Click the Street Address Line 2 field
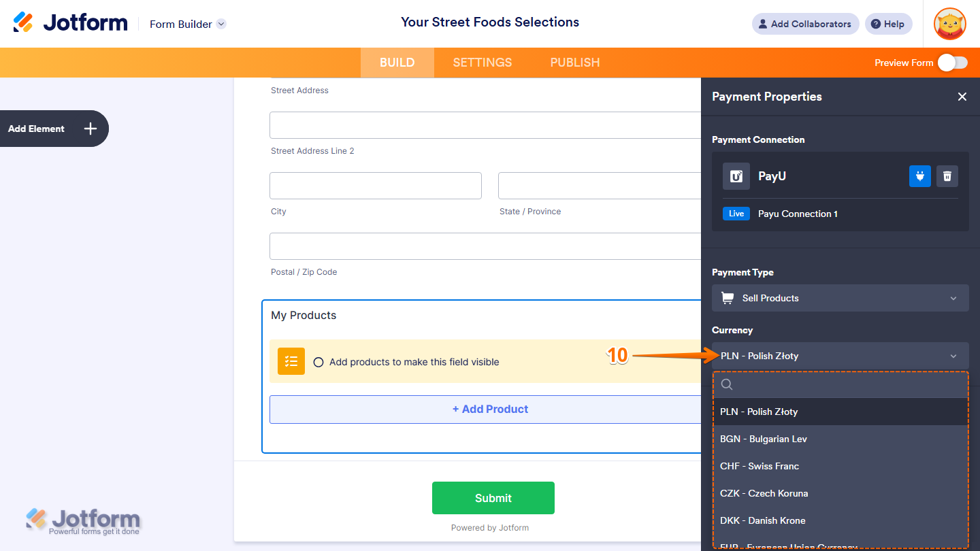This screenshot has width=980, height=551. tap(485, 125)
